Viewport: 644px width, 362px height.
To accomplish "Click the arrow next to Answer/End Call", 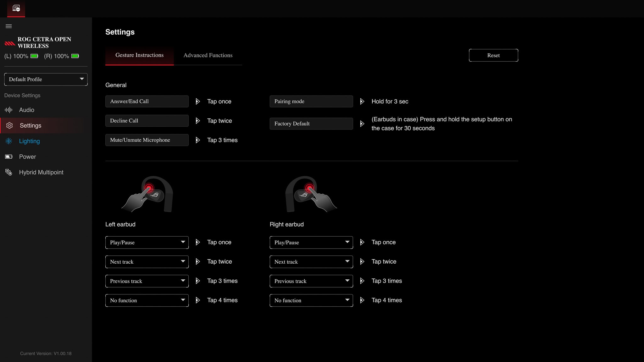I will pos(197,101).
